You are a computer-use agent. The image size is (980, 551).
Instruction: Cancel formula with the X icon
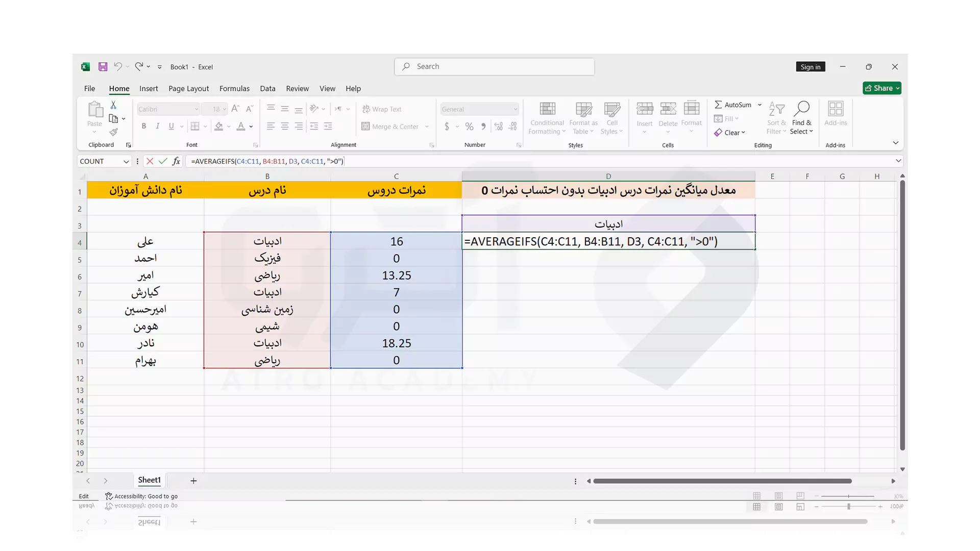[x=150, y=161]
